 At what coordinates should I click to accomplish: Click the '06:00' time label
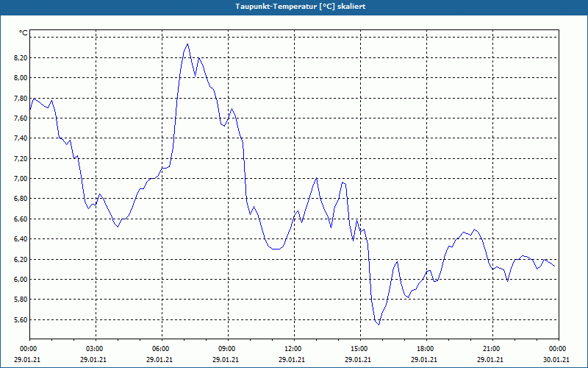[162, 349]
